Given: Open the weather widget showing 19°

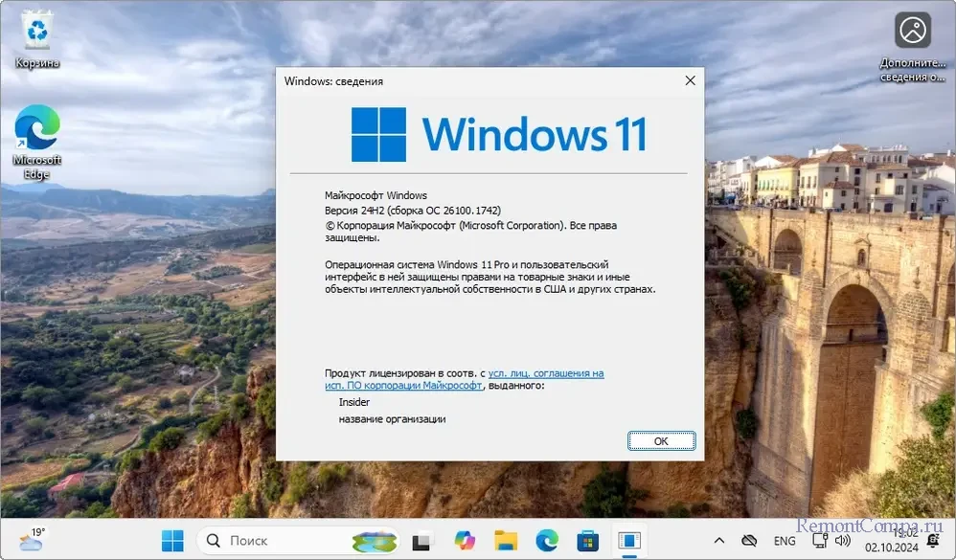Looking at the screenshot, I should pos(31,539).
